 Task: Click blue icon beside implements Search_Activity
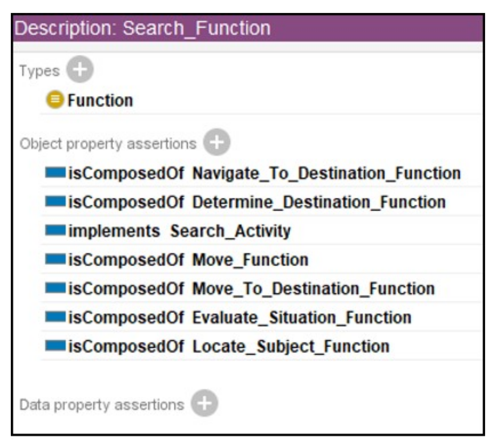click(x=55, y=230)
